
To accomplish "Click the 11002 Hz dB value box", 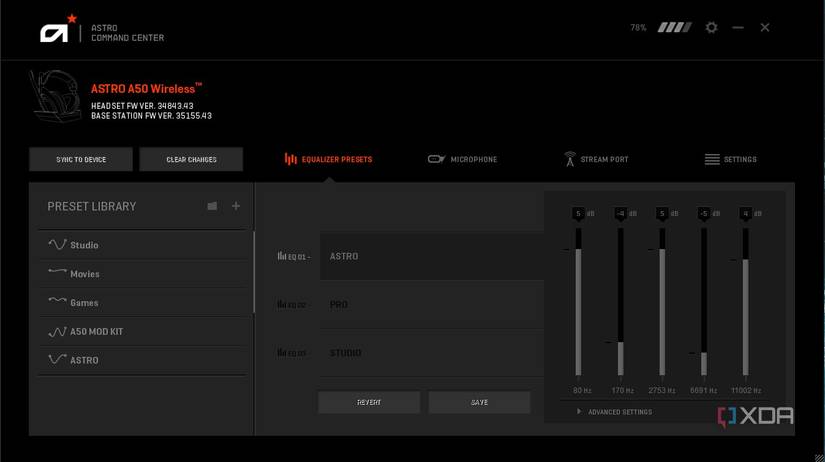I will point(746,213).
